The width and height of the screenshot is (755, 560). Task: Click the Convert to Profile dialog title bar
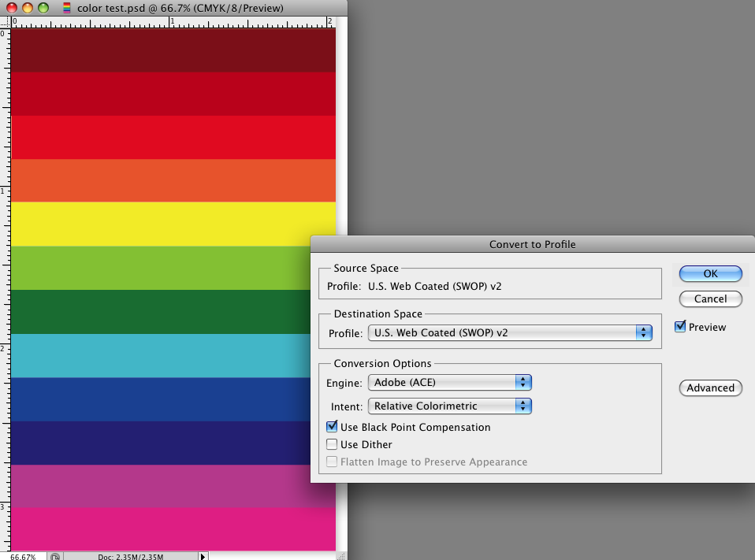[533, 244]
